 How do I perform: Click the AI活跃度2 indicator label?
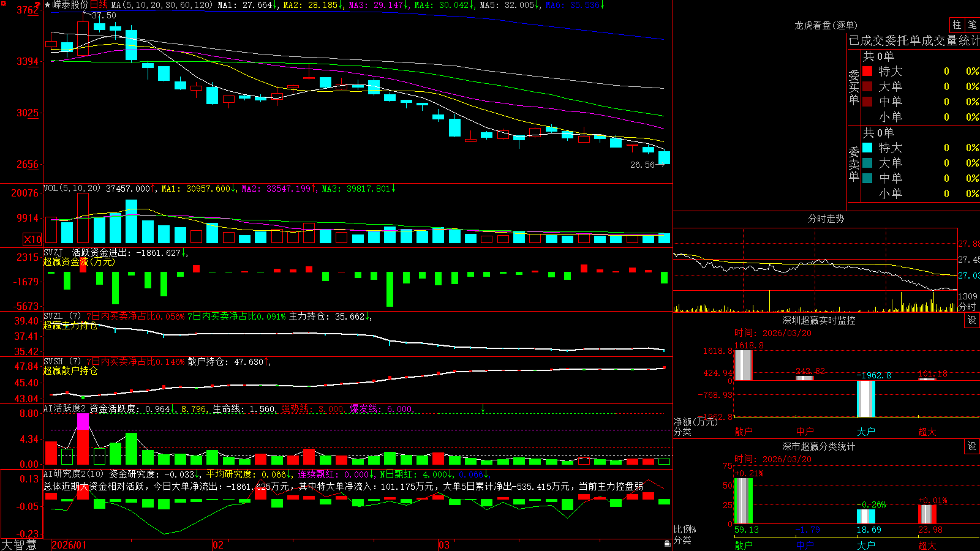(65, 408)
